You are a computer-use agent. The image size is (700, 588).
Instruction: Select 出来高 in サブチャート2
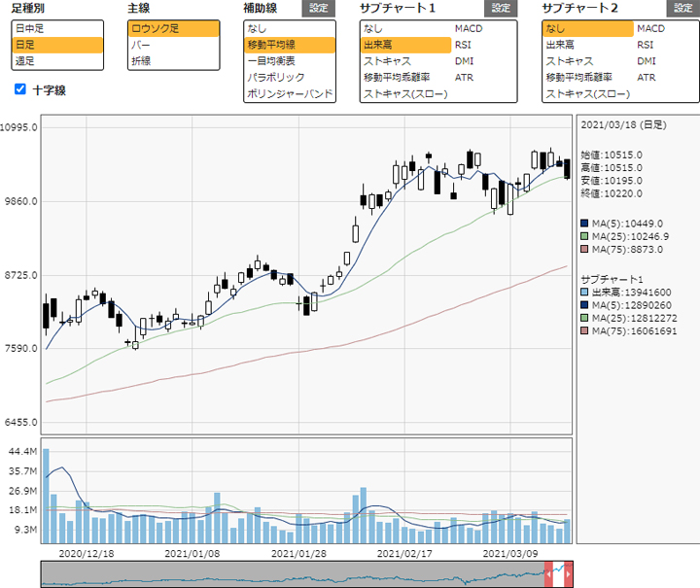pyautogui.click(x=588, y=45)
